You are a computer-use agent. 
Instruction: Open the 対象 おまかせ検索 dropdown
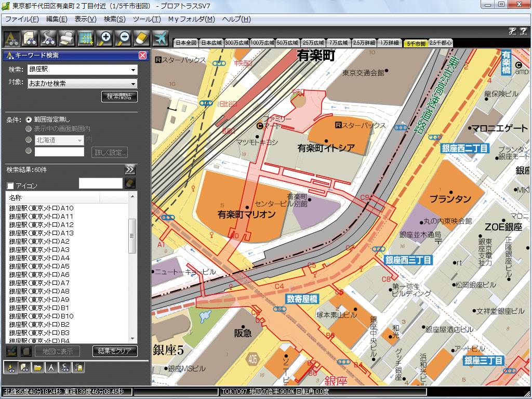point(134,84)
